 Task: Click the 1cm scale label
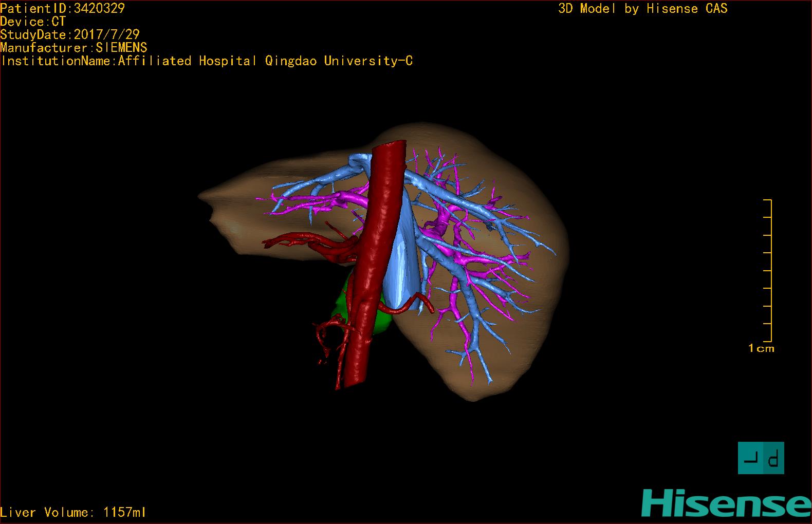point(761,348)
